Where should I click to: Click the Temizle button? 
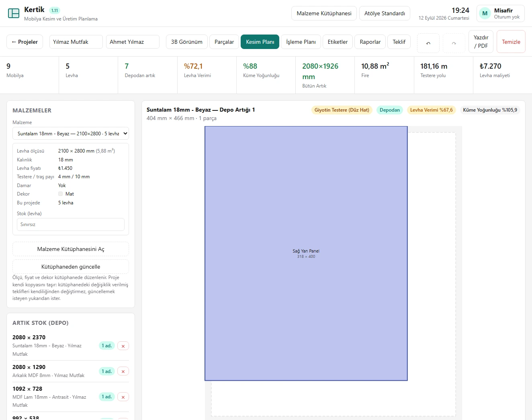[x=511, y=42]
